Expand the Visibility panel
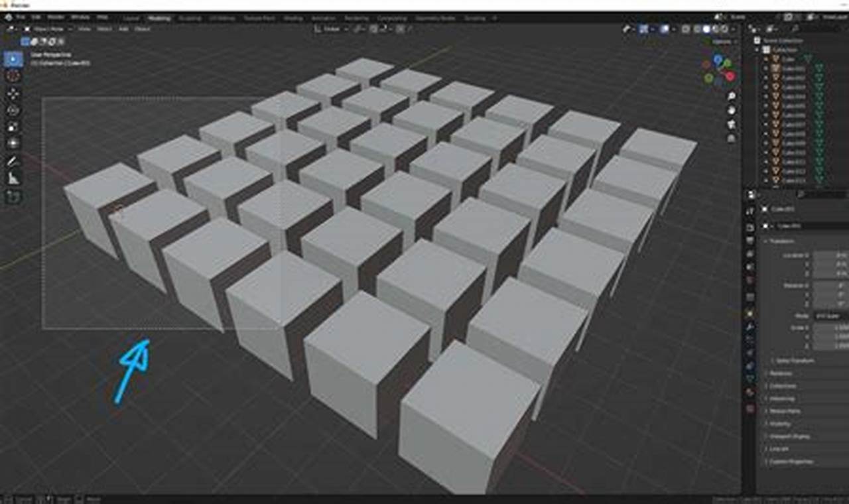Viewport: 849px width, 504px height. 781,424
